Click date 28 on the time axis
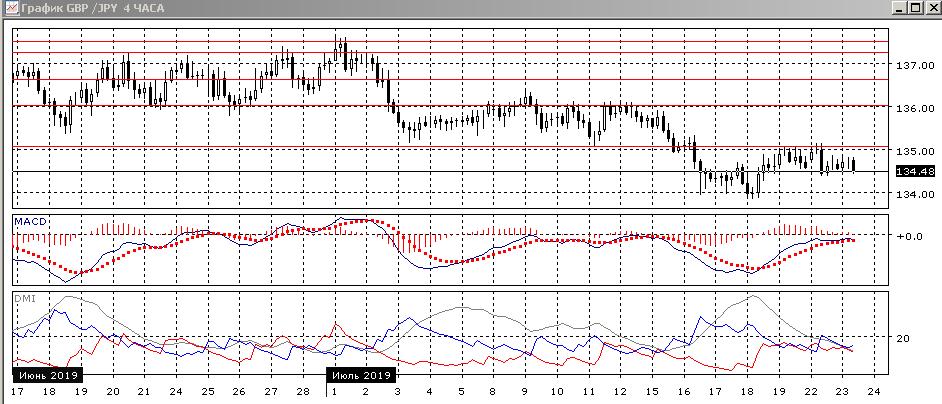942x404 pixels. tap(301, 391)
